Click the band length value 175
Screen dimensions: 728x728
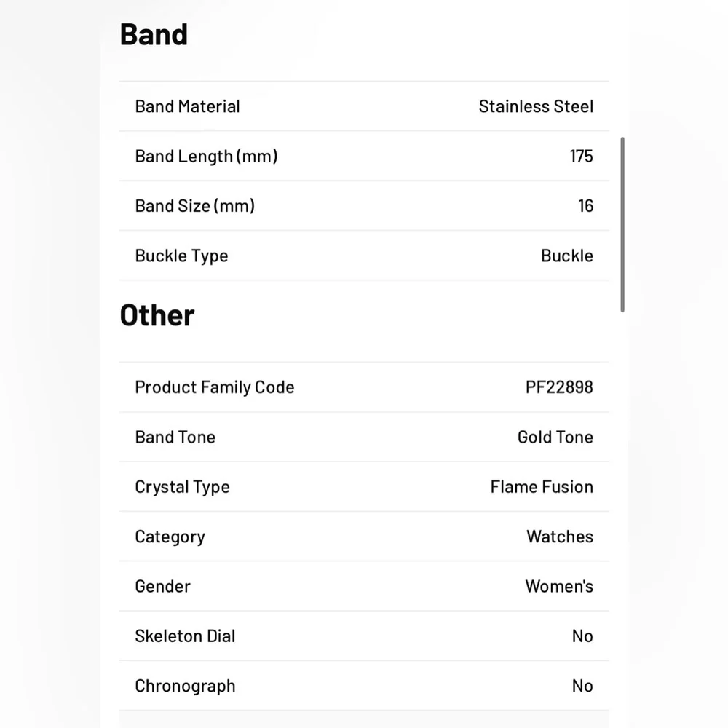point(581,156)
